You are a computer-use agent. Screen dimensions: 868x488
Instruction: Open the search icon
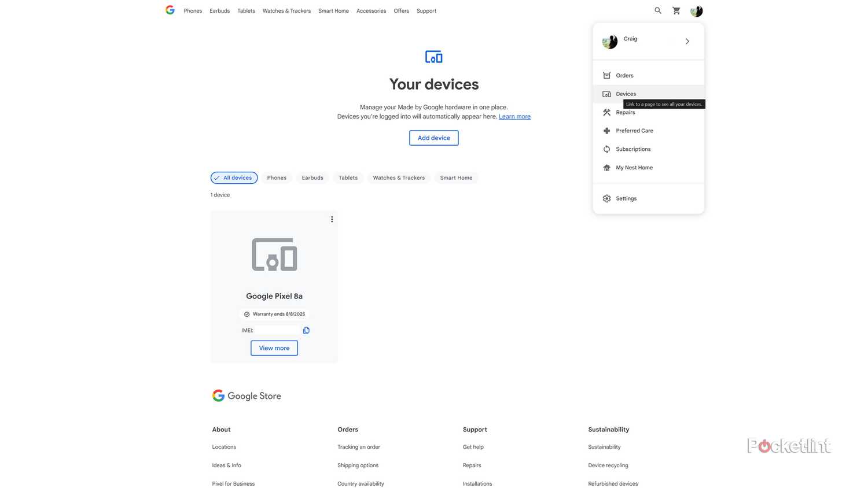point(658,10)
